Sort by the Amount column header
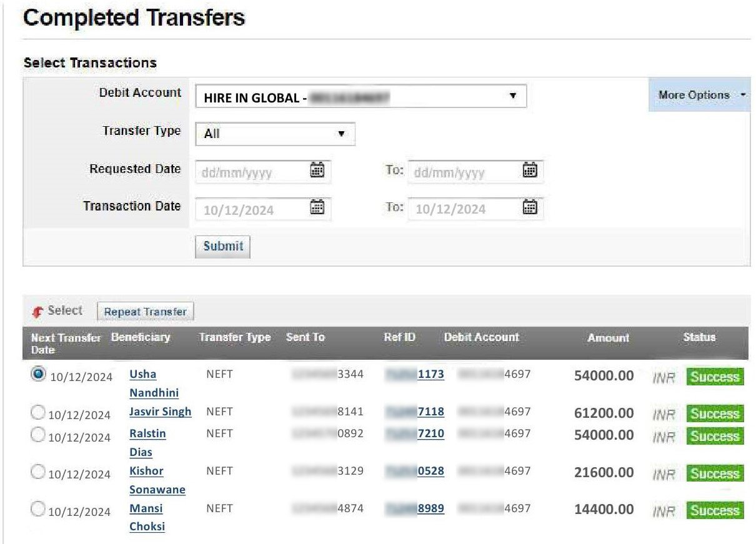The width and height of the screenshot is (756, 544). point(608,338)
